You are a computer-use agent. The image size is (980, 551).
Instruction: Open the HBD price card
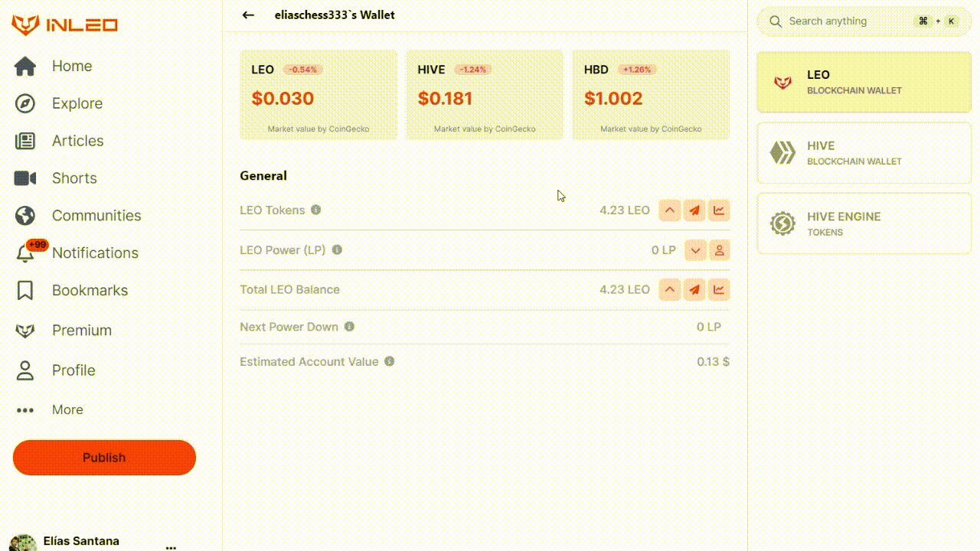click(651, 95)
